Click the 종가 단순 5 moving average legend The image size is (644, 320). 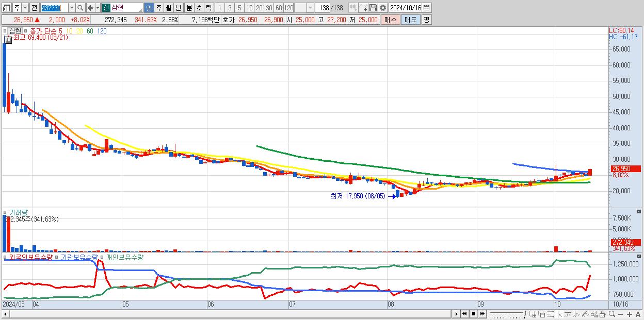click(x=46, y=31)
